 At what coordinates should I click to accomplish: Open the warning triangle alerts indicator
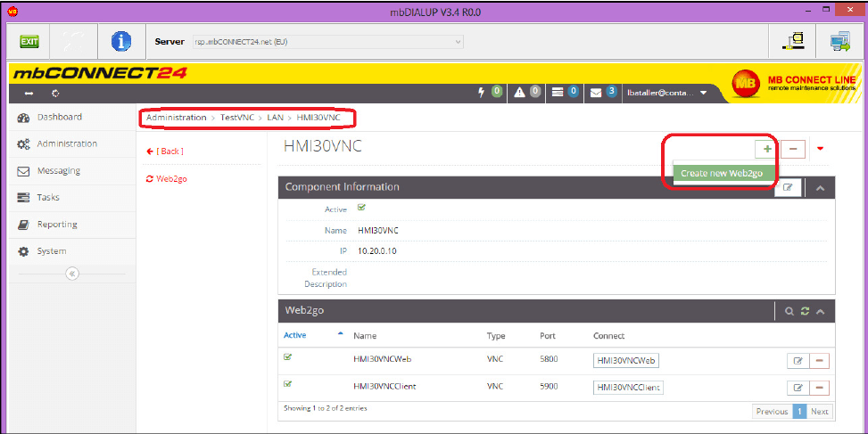click(527, 93)
